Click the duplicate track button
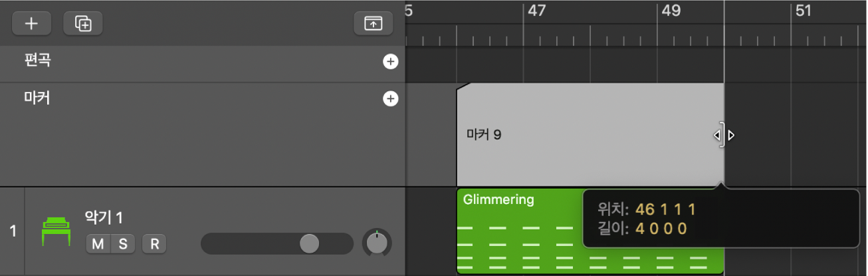Viewport: 868px width, 276px height. (x=83, y=23)
